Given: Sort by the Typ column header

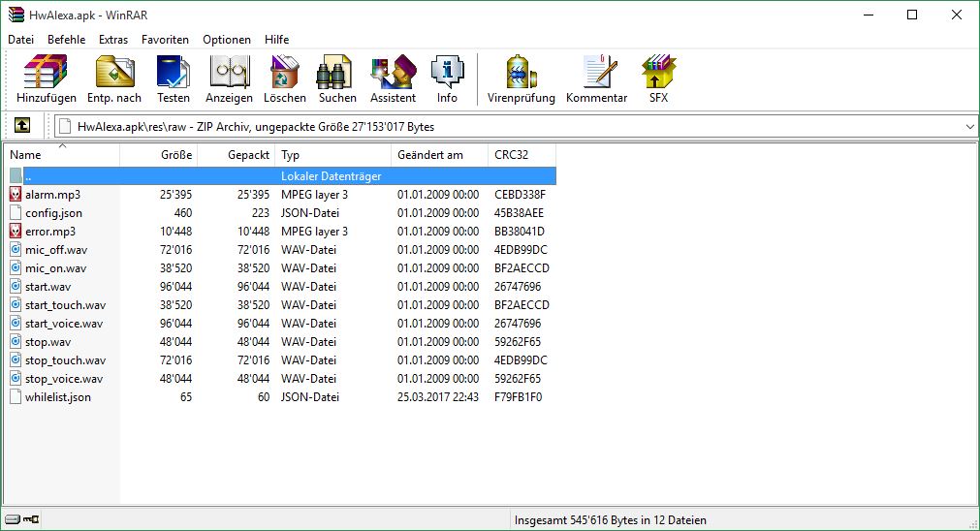Looking at the screenshot, I should pos(332,155).
